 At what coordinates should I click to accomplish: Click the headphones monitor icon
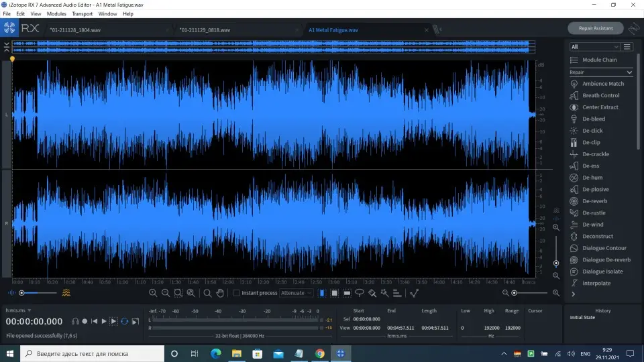coord(75,322)
